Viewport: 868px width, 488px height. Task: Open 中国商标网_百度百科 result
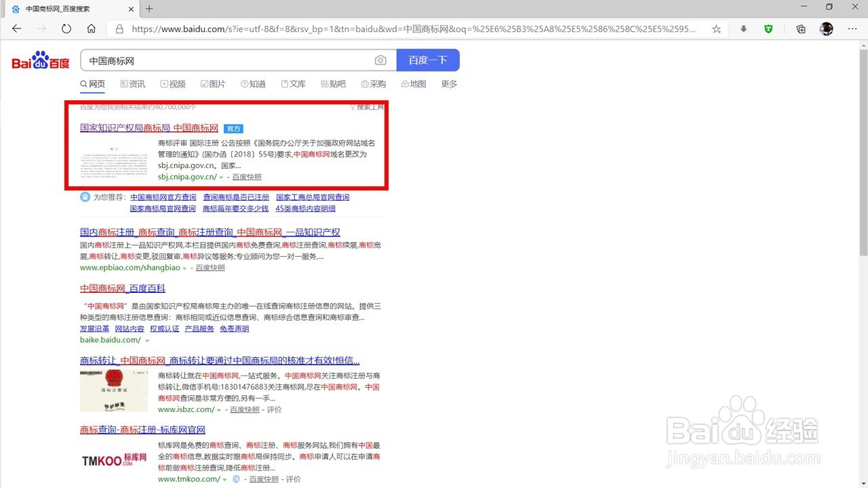123,289
